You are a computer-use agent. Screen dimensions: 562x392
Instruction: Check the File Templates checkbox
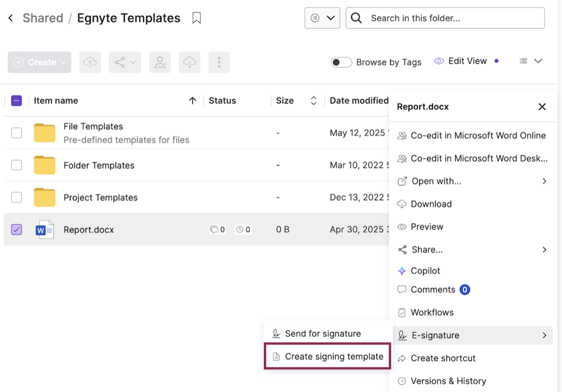[16, 133]
